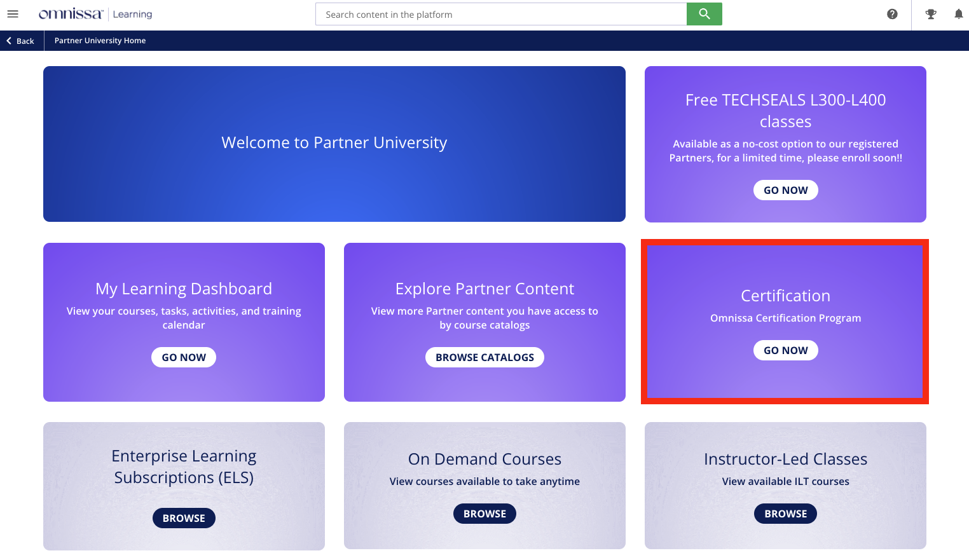The image size is (969, 560).
Task: Click the Back arrow button
Action: (20, 41)
